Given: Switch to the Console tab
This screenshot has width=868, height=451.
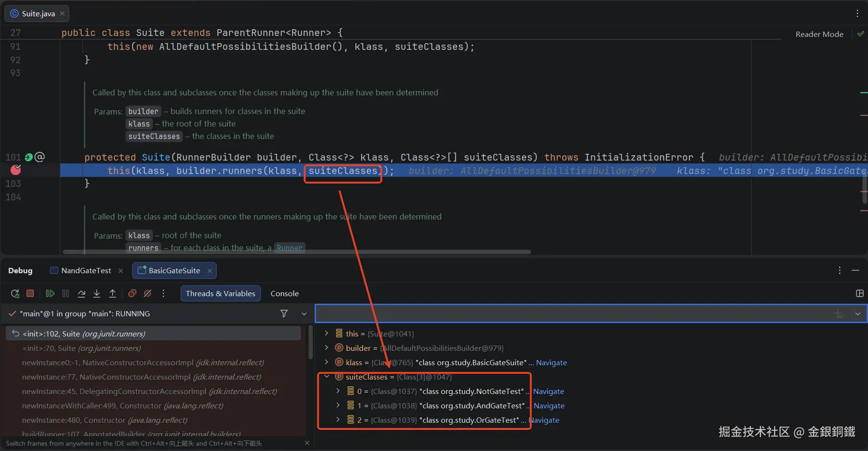Looking at the screenshot, I should [x=285, y=293].
